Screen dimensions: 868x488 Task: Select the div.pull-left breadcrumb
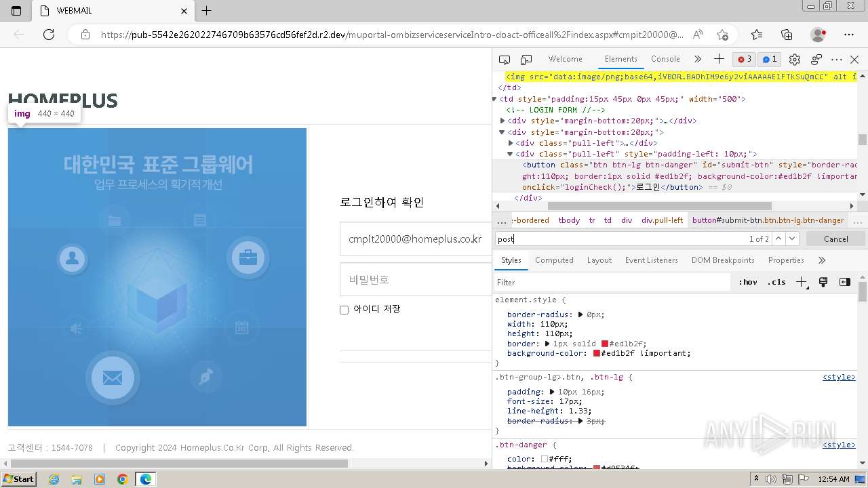point(663,220)
